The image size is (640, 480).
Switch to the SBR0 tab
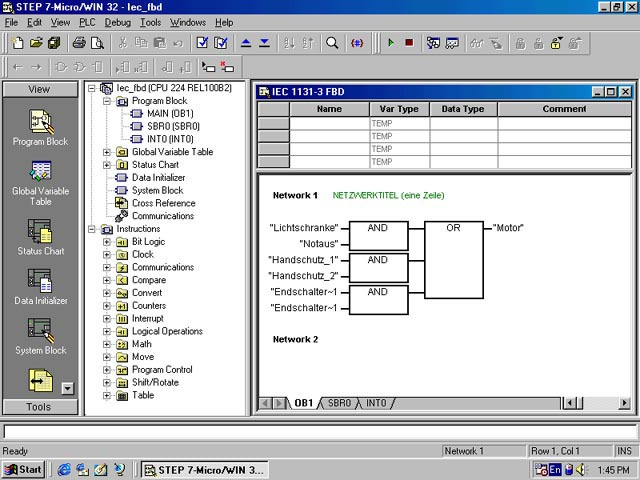[339, 403]
